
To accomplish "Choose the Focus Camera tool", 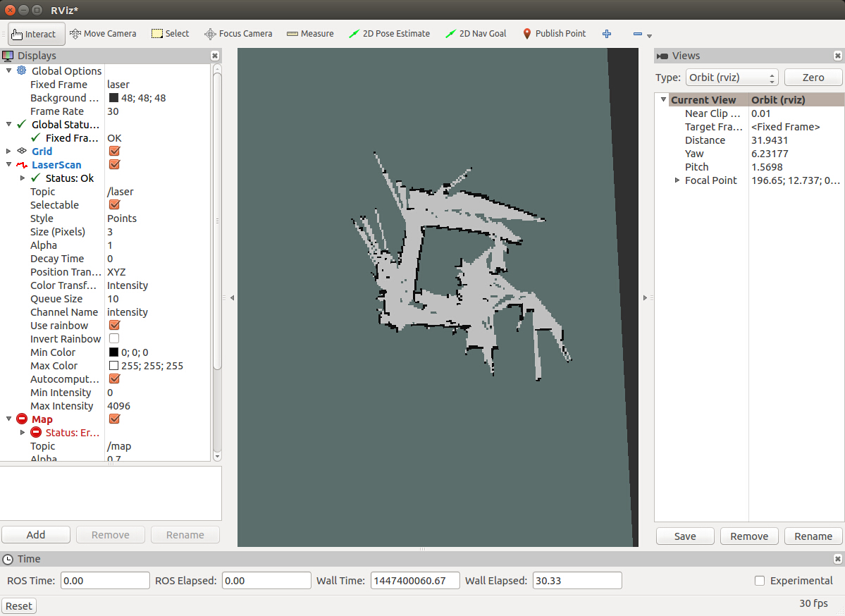I will coord(238,34).
